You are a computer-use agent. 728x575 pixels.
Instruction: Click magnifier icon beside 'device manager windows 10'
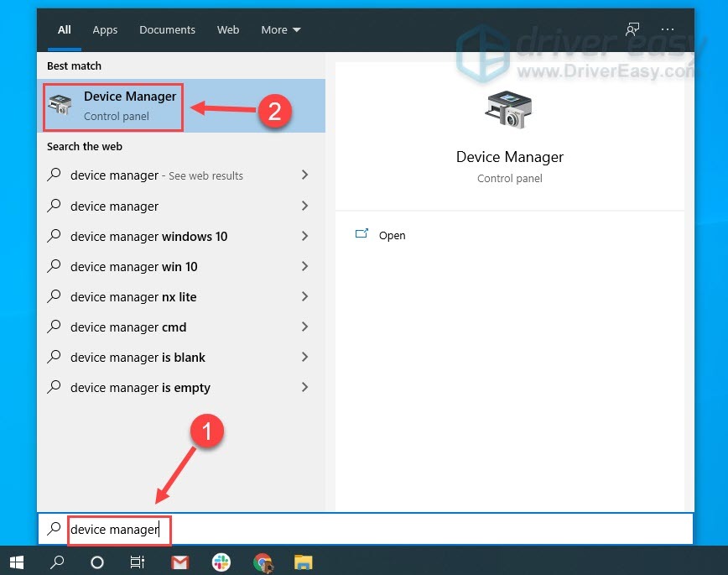point(54,236)
